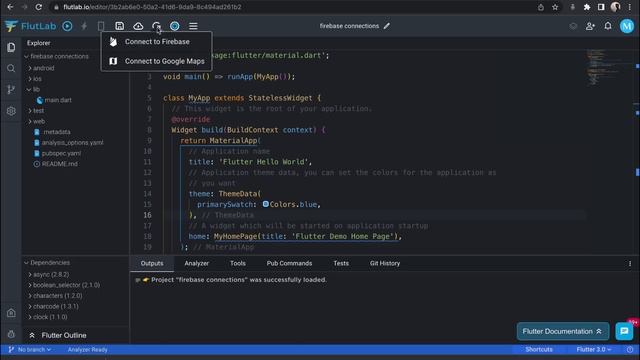
Task: Click the Colors.blue color swatch
Action: tap(266, 204)
